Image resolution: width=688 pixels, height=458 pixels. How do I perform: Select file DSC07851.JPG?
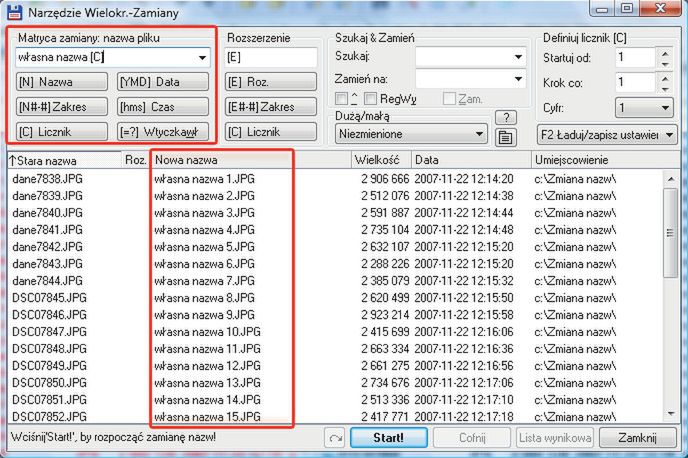point(50,400)
